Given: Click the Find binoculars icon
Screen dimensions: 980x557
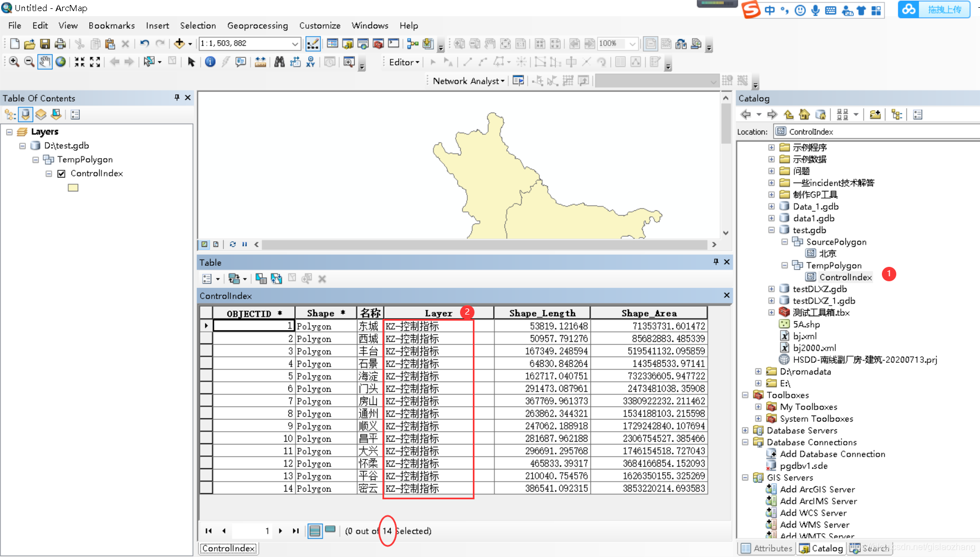Looking at the screenshot, I should (279, 62).
